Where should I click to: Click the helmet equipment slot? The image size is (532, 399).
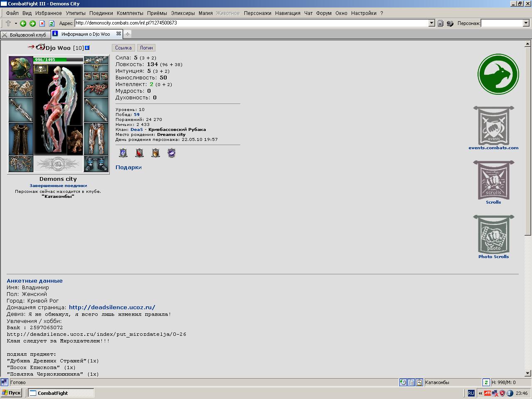pos(21,68)
